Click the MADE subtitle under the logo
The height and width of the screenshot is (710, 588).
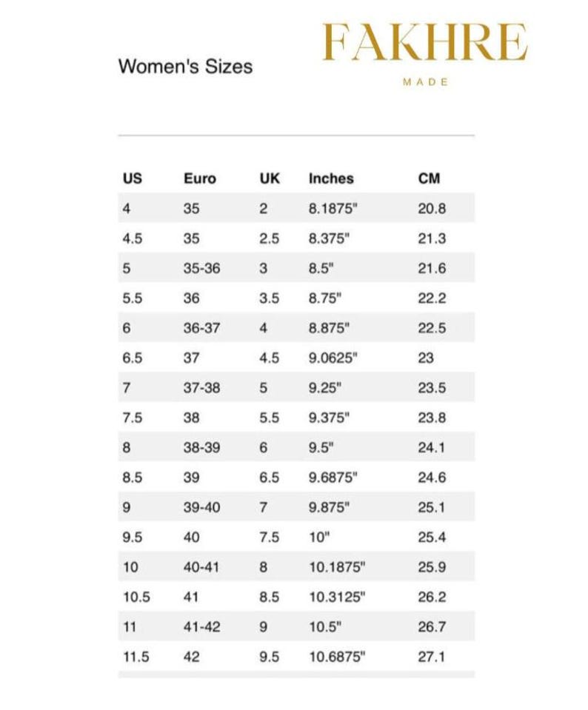tap(425, 82)
